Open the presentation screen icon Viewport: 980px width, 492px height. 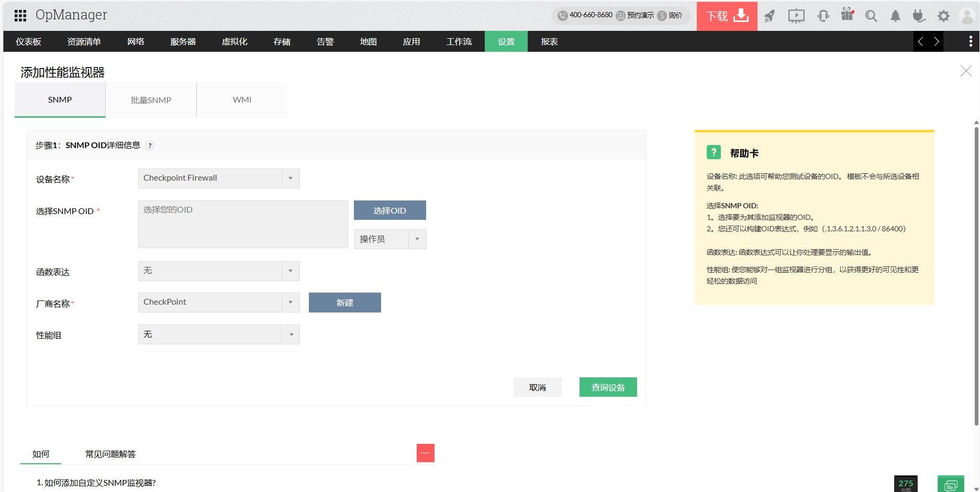(x=796, y=16)
